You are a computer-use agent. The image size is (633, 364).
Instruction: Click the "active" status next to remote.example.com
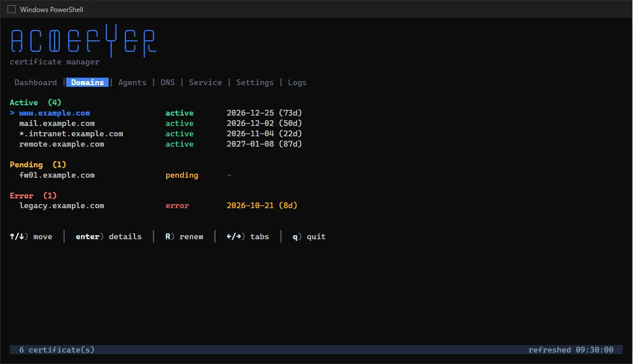click(179, 144)
